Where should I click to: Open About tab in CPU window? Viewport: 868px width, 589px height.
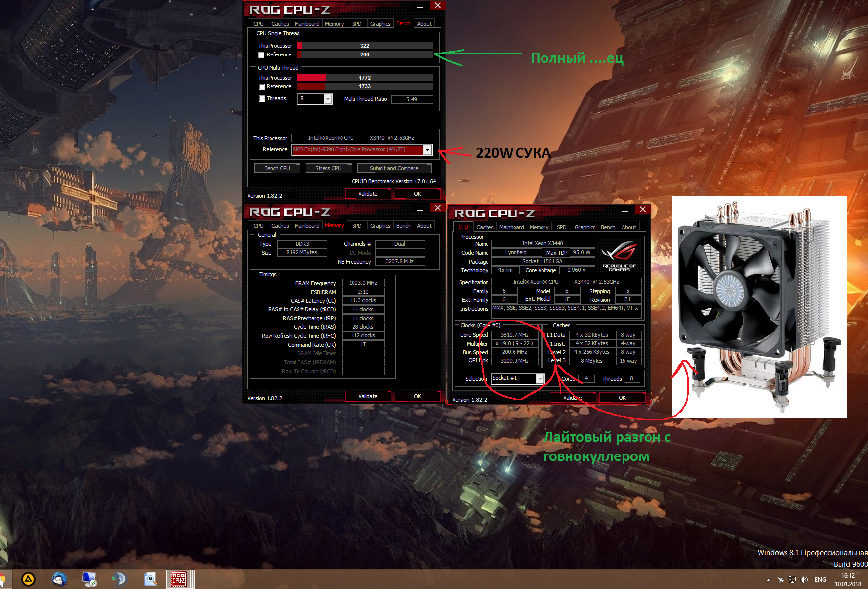click(629, 227)
